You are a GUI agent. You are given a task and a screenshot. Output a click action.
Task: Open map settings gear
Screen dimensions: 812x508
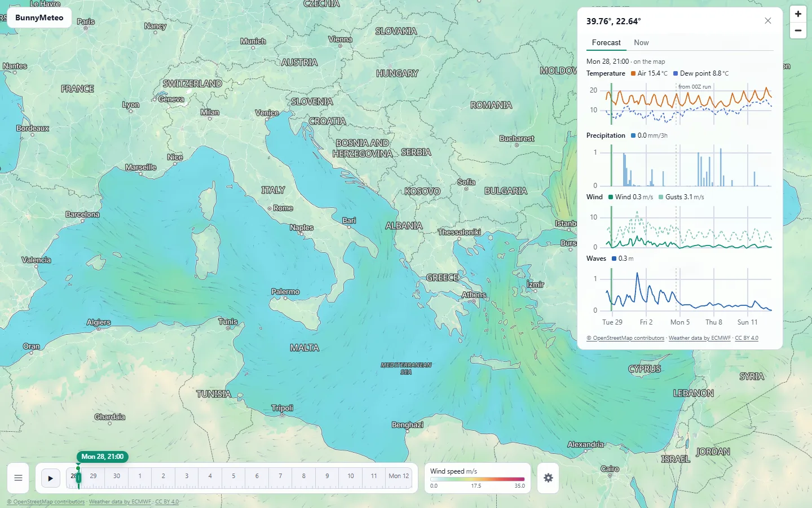click(x=548, y=478)
